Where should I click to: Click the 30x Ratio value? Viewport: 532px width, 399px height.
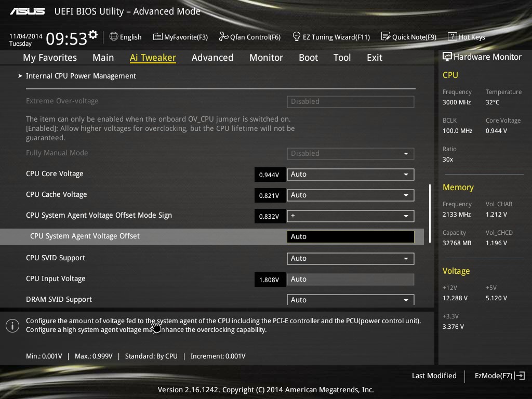click(448, 159)
